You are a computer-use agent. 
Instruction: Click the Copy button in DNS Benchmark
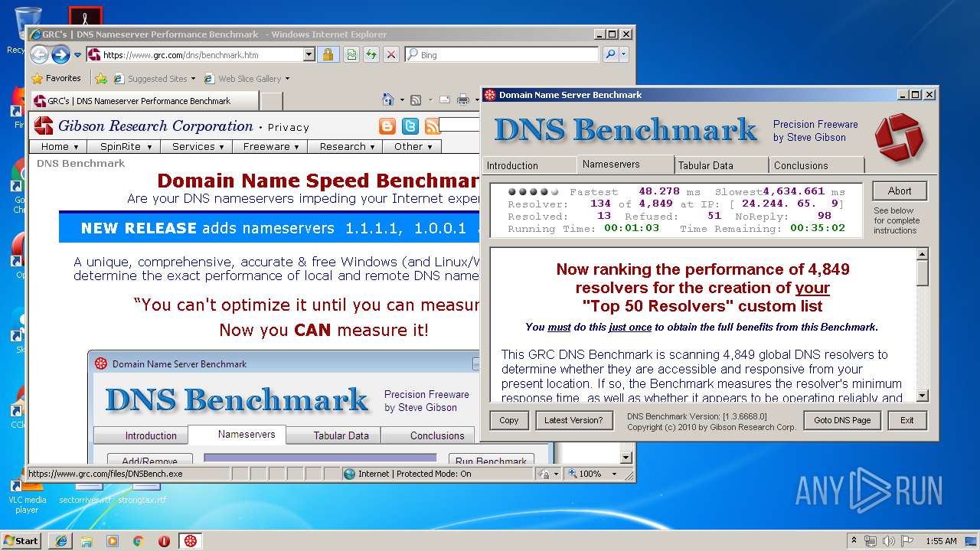(x=509, y=420)
